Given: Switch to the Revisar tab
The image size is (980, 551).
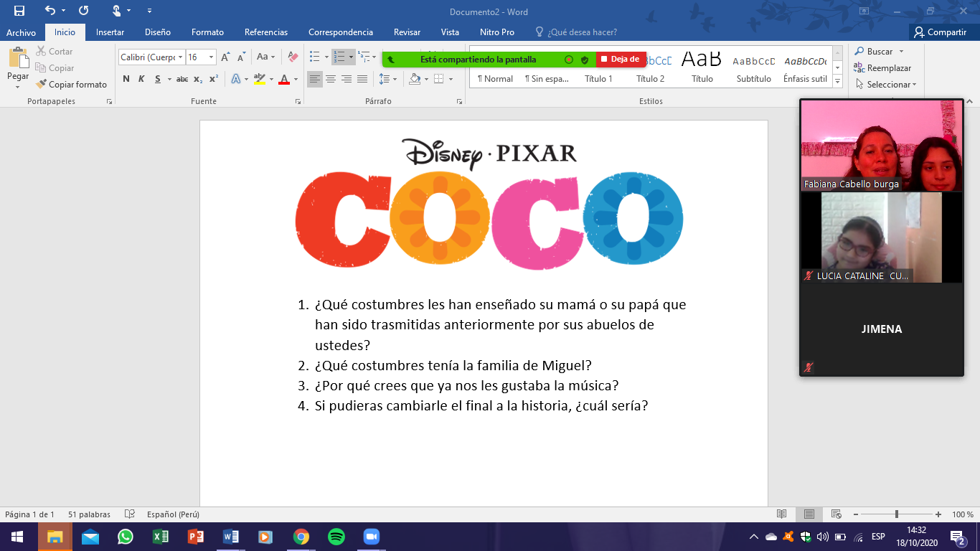Looking at the screenshot, I should [x=407, y=32].
